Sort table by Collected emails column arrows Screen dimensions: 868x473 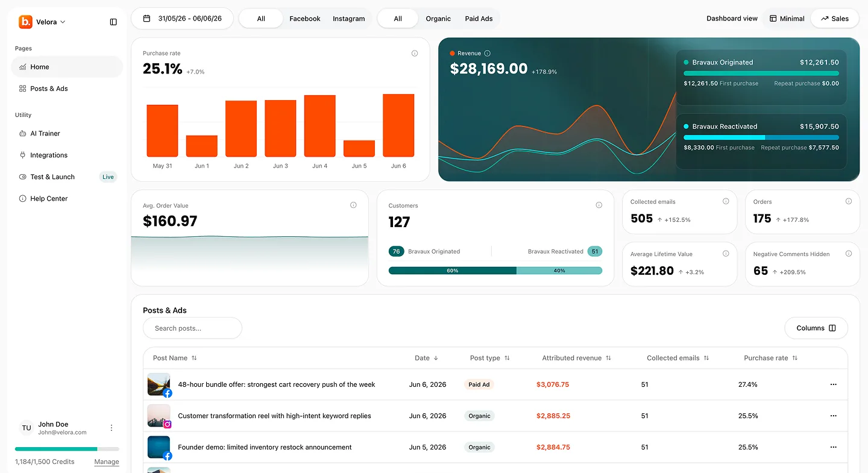pyautogui.click(x=706, y=358)
